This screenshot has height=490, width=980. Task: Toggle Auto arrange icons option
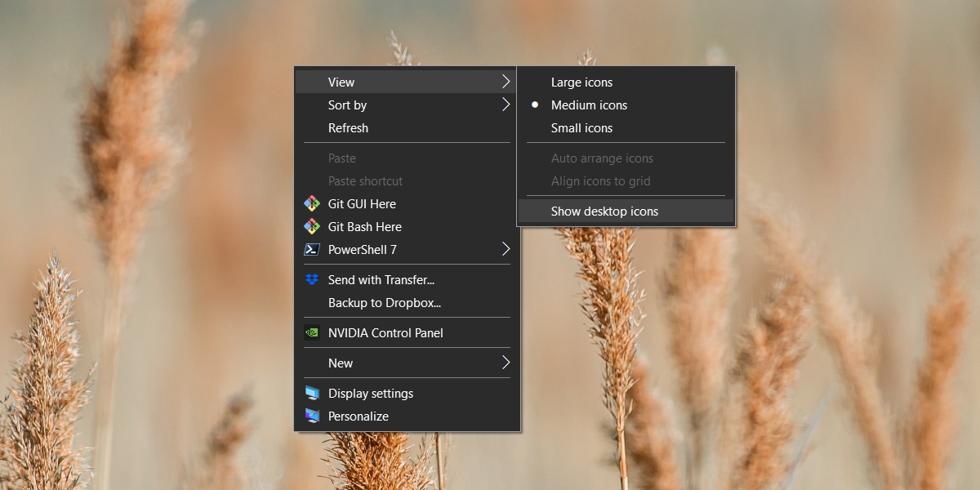(x=626, y=158)
